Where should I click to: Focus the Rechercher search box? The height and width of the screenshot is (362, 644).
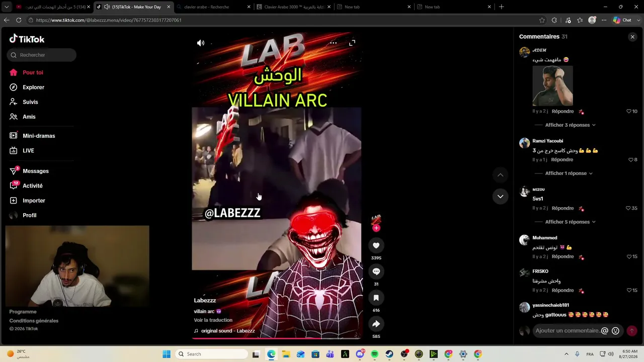click(42, 55)
